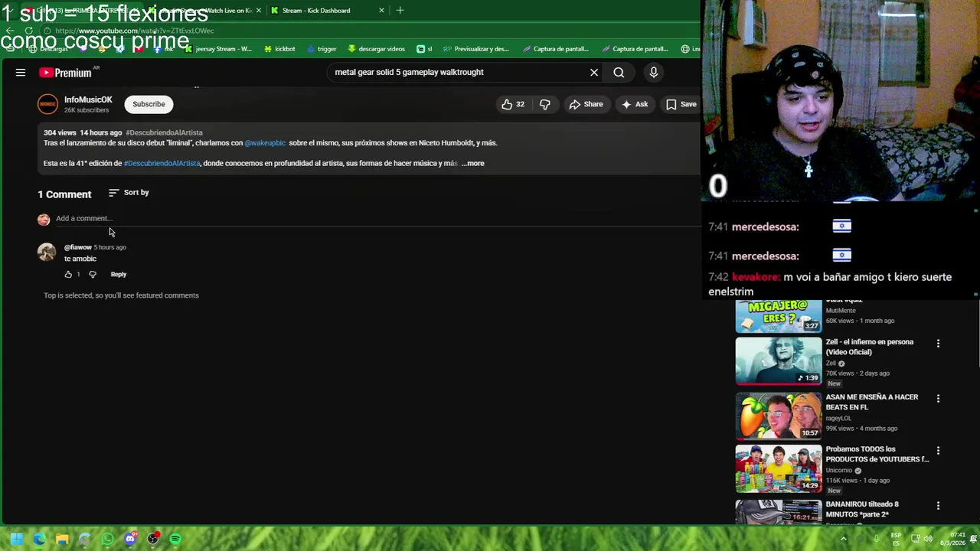The image size is (980, 551).
Task: Show hidden system tray icons
Action: (844, 540)
